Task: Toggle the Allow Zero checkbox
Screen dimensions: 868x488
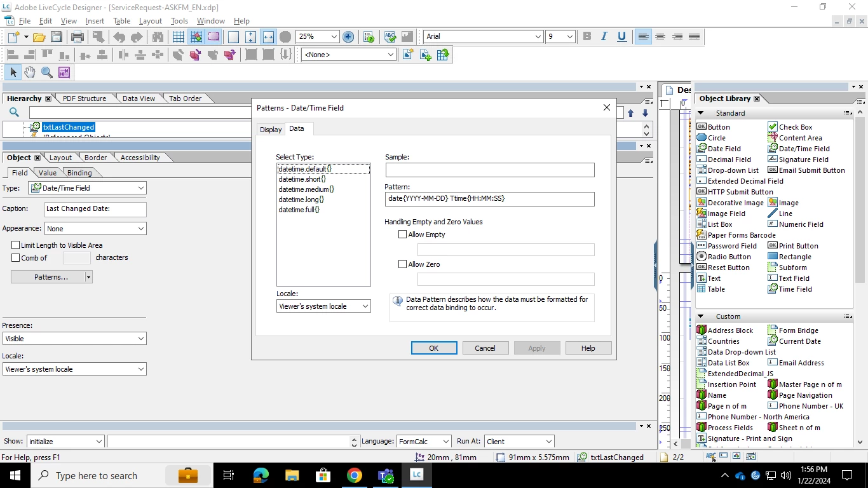Action: coord(402,264)
